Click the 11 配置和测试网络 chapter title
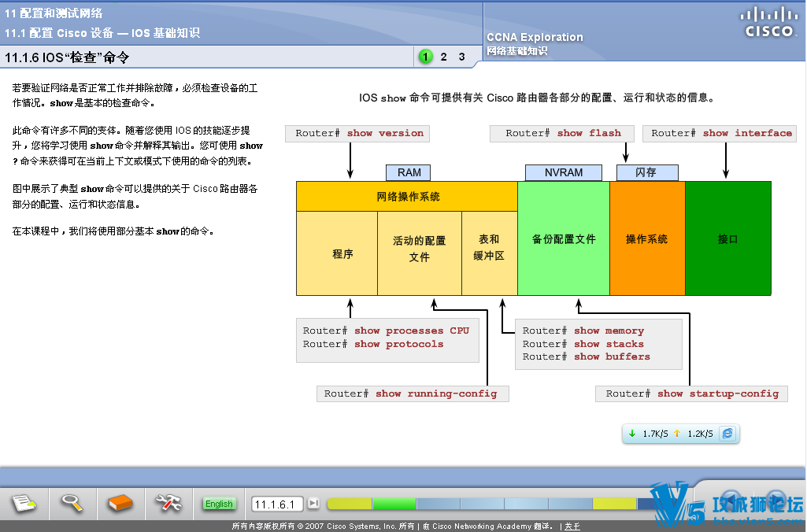Viewport: 807px width, 532px height. point(54,13)
